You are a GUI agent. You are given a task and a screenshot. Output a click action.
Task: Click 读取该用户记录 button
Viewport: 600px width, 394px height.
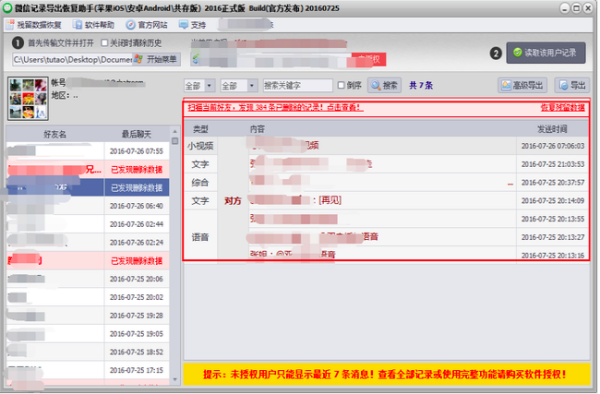546,53
